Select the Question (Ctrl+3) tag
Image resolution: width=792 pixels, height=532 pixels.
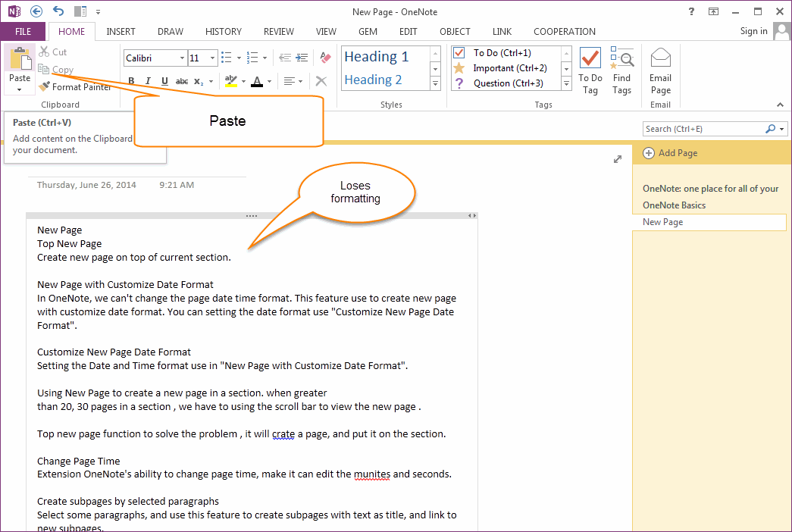pos(506,83)
